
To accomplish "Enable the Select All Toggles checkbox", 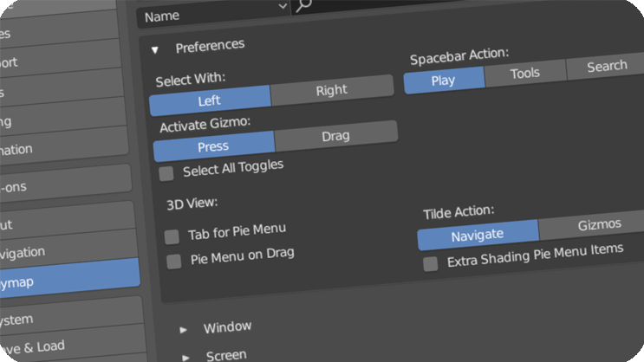I will pyautogui.click(x=166, y=173).
